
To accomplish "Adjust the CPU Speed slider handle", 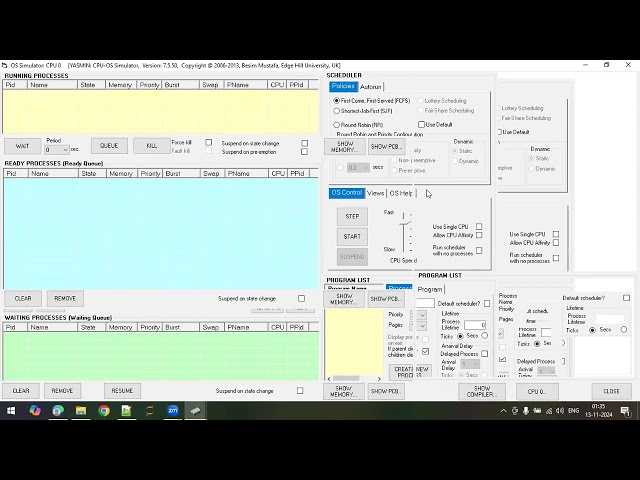I will [x=404, y=224].
